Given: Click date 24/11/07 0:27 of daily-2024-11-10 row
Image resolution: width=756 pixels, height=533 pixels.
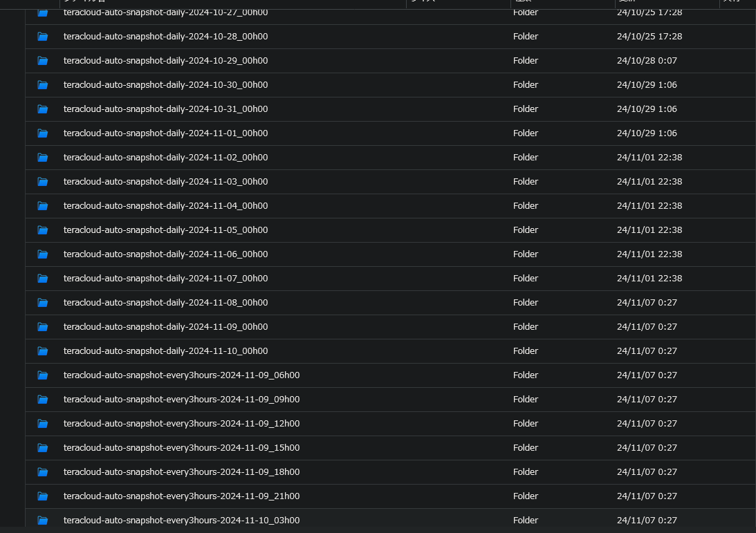Looking at the screenshot, I should click(x=647, y=350).
